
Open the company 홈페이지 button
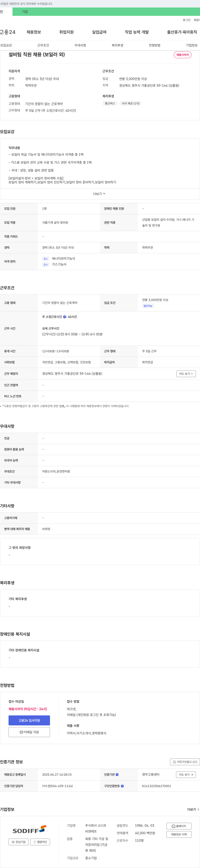pyautogui.click(x=179, y=826)
